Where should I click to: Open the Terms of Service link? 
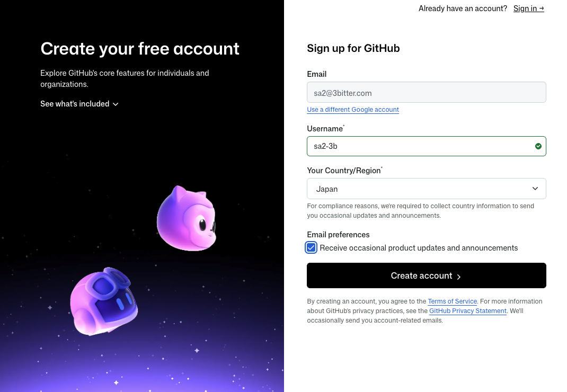452,301
